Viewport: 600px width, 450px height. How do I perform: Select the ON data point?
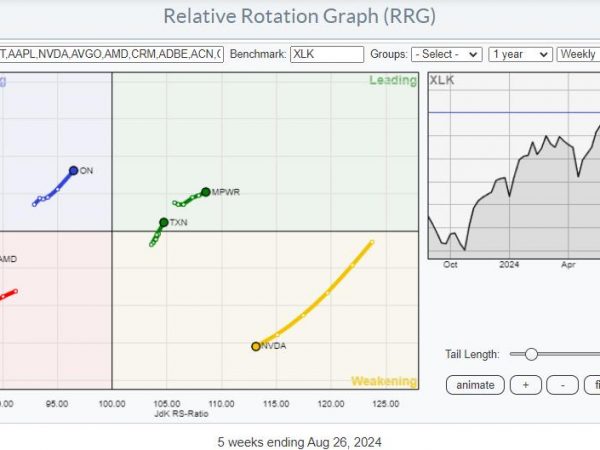[x=73, y=171]
